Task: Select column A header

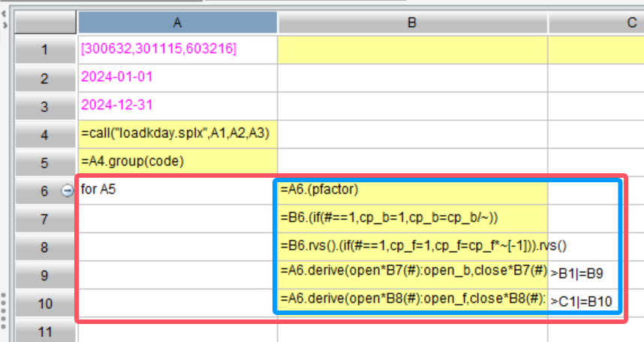Action: coord(176,22)
